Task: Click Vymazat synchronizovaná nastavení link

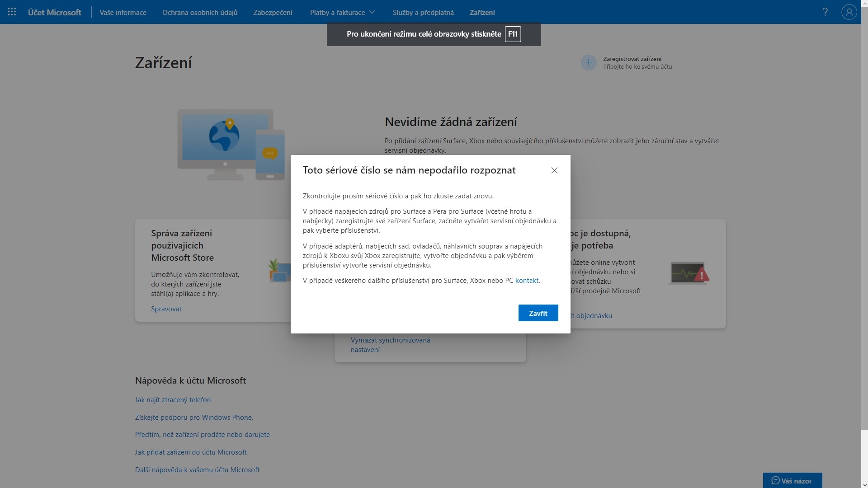Action: [x=391, y=345]
